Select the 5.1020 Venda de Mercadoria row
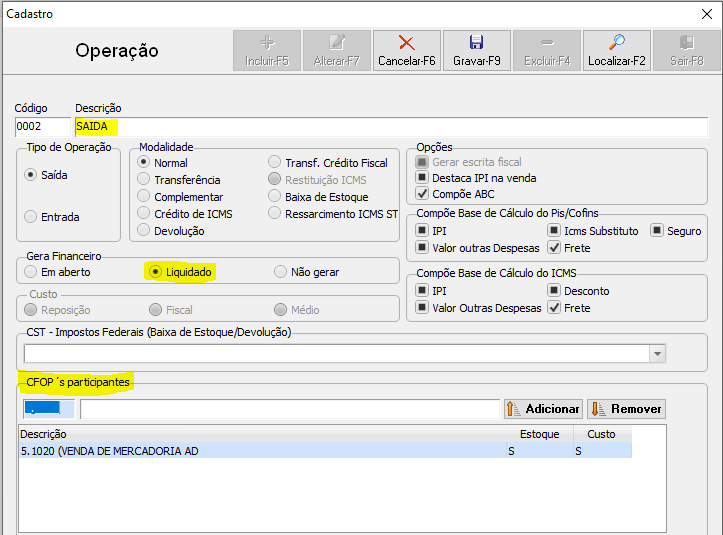Viewport: 723px width, 535px height. pos(260,451)
